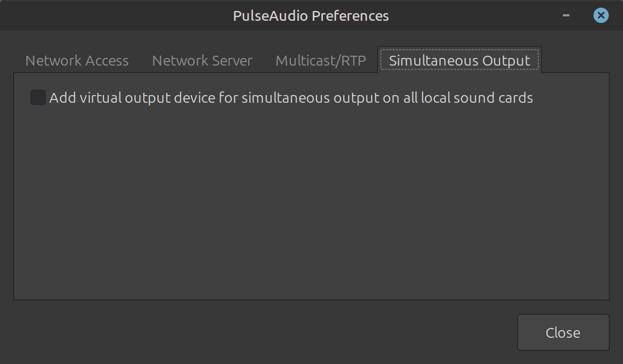The height and width of the screenshot is (364, 623).
Task: Click the 'Add virtual output device' label text
Action: pos(291,98)
